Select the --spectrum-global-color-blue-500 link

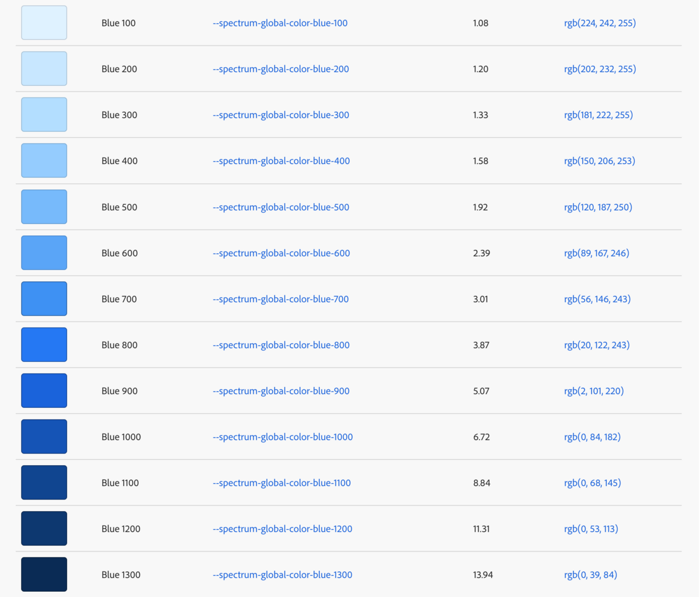(281, 207)
